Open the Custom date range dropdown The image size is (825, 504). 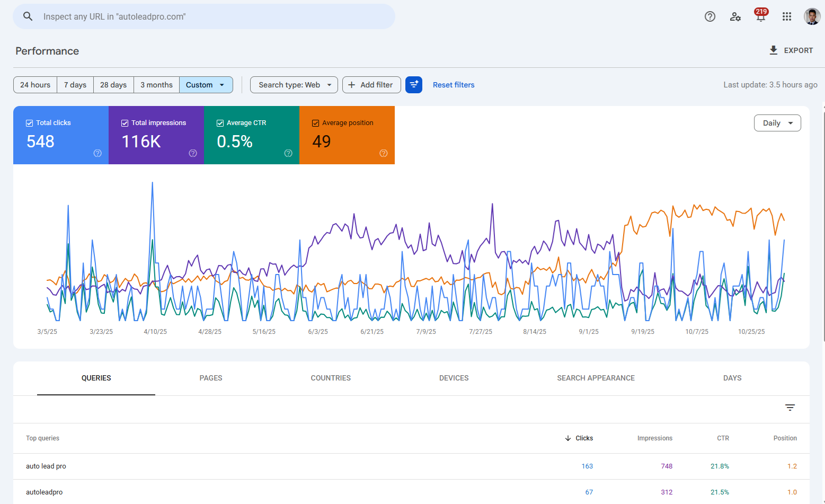point(206,85)
